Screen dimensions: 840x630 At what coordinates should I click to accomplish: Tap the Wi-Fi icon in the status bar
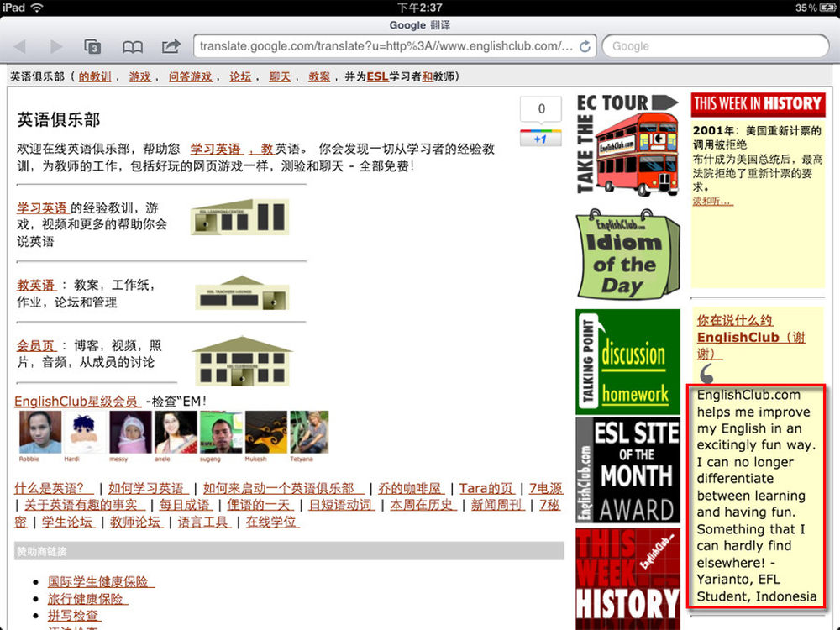37,8
